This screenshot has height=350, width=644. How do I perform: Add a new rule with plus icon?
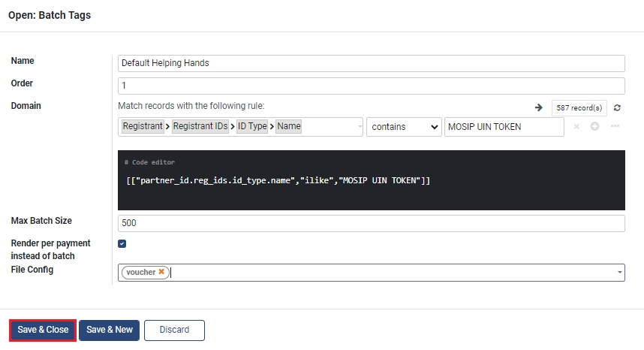pos(594,127)
